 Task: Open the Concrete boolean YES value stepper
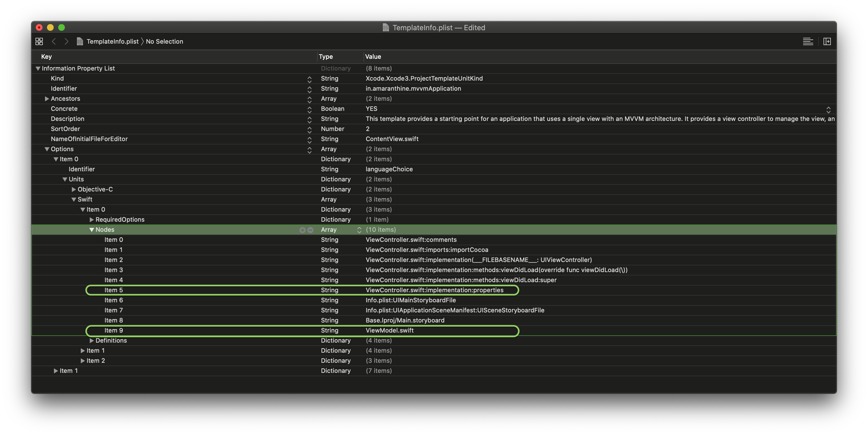(x=828, y=110)
